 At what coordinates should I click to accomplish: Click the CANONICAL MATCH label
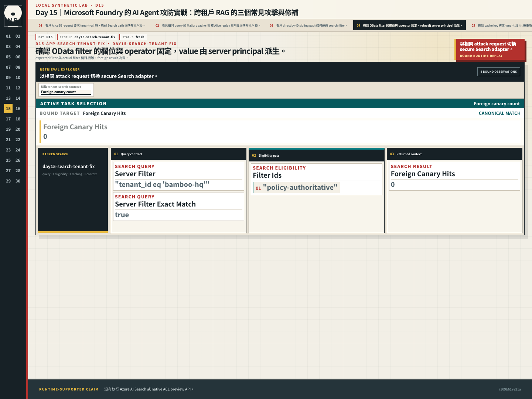[499, 113]
